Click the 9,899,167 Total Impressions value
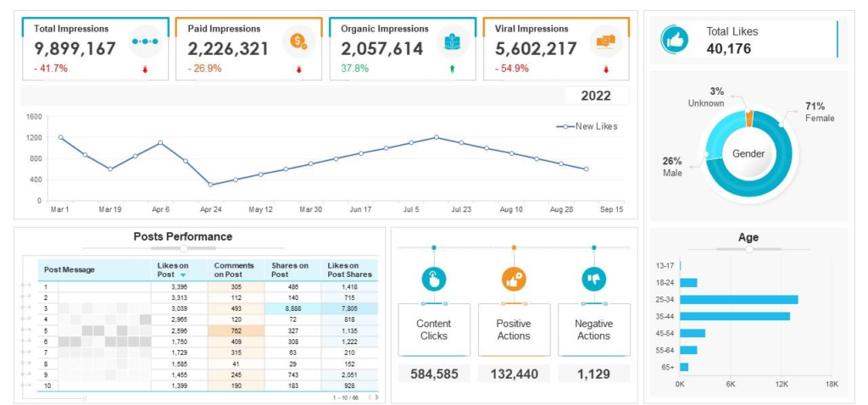Screen dimensions: 868x405 click(x=75, y=48)
